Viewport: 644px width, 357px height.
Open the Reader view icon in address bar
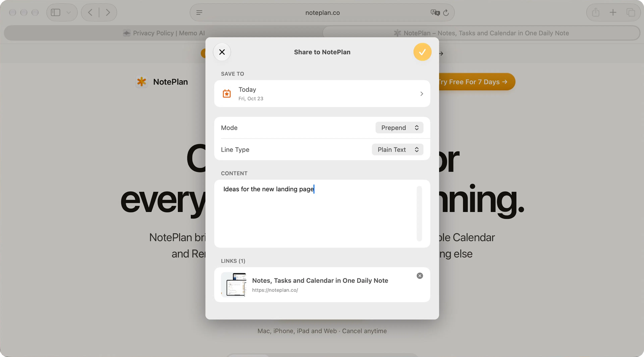tap(199, 13)
